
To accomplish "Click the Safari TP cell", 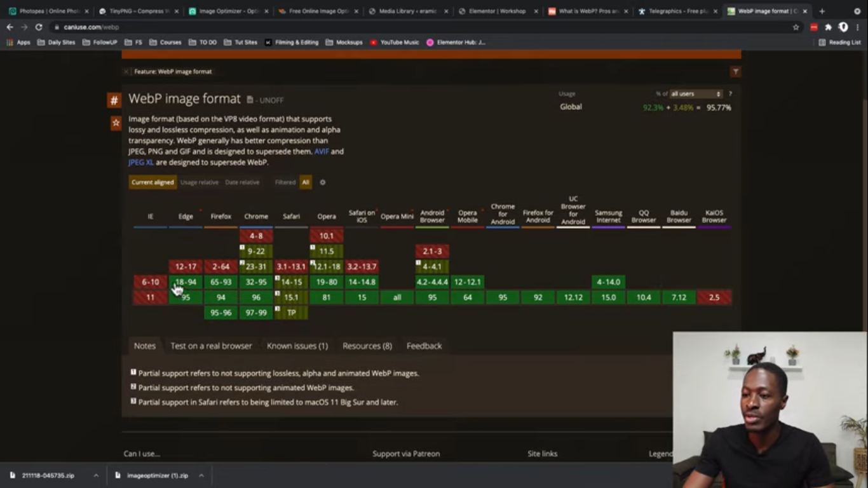I will tap(291, 313).
